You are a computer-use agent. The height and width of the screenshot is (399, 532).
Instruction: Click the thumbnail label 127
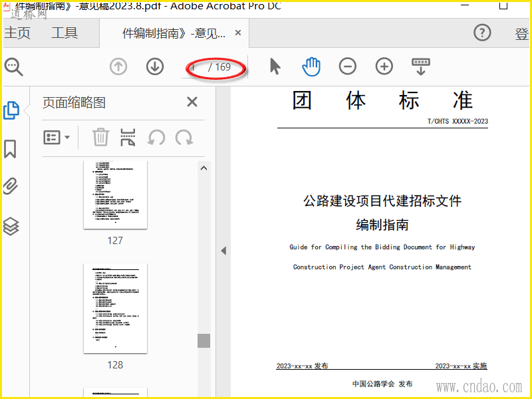115,241
